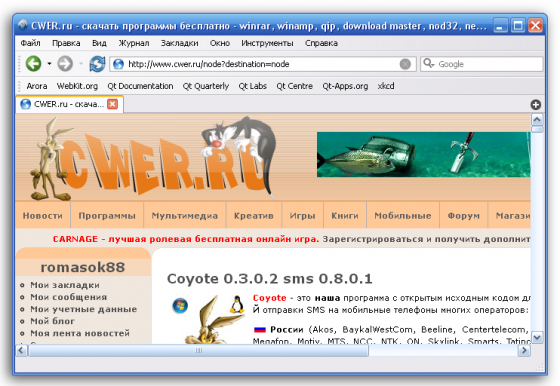Open the Закладки menu
The height and width of the screenshot is (386, 560).
(179, 43)
